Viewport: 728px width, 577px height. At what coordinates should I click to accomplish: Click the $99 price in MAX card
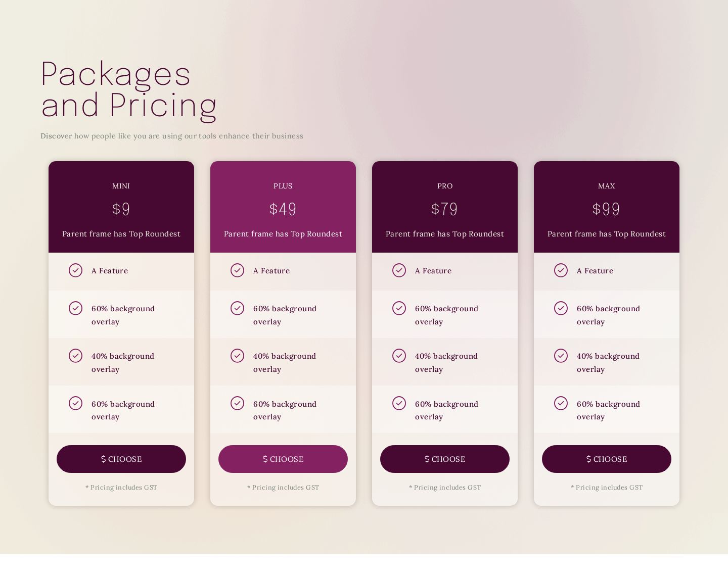(607, 209)
